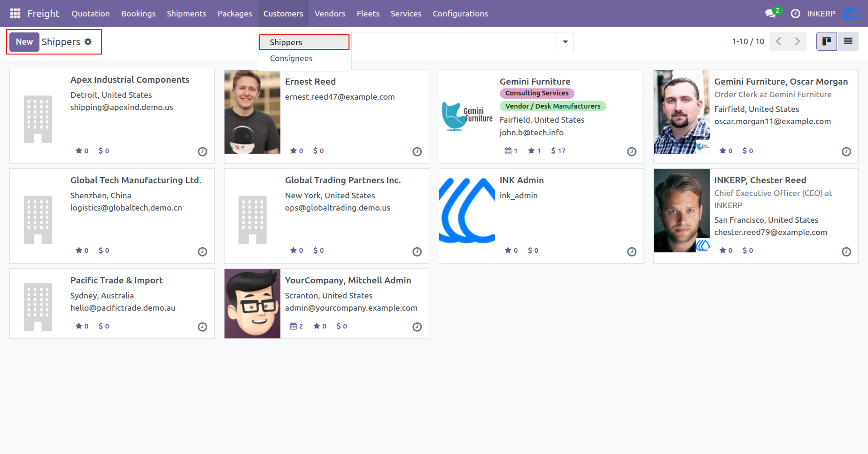Open the conversations chat icon
Viewport: 868px width, 454px height.
coord(770,14)
